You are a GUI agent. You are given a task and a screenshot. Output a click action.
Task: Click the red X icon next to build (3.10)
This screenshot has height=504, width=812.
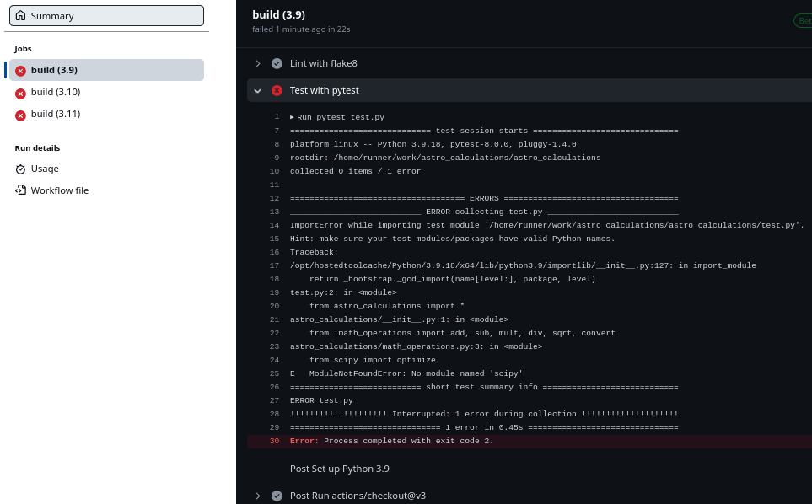tap(21, 92)
